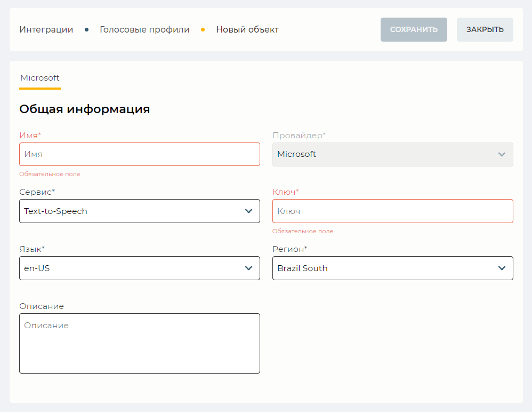Go to Голосовые профили breadcrumb

(144, 29)
